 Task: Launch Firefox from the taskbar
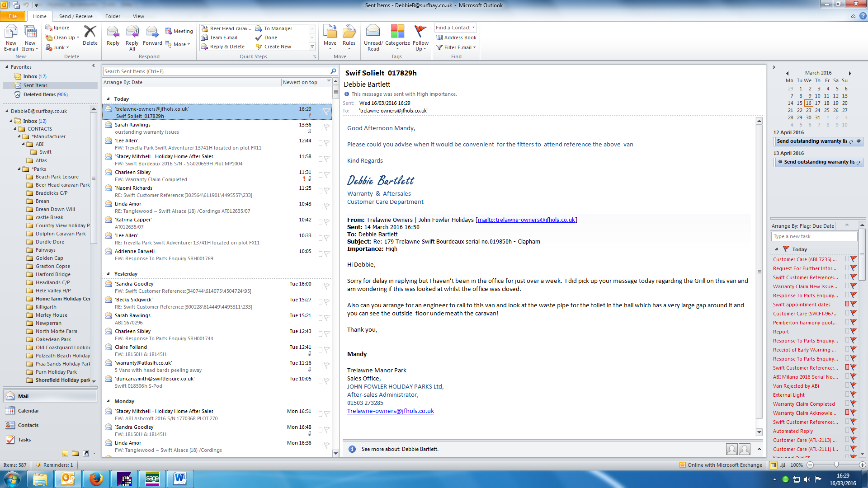pos(96,479)
